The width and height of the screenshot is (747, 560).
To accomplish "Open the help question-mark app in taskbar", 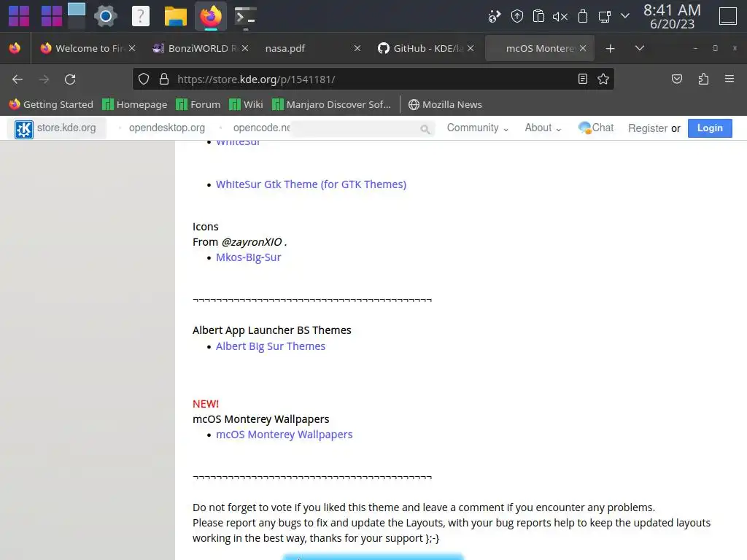I will [x=141, y=16].
